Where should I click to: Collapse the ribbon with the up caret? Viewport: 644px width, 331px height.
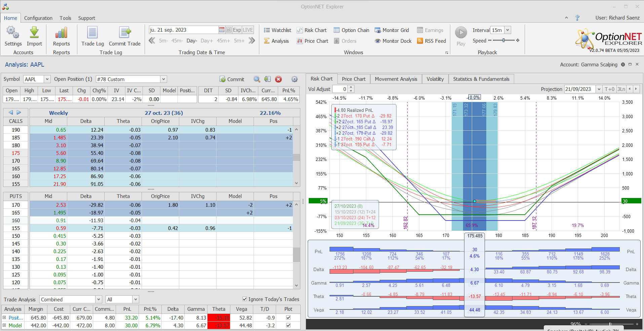point(566,18)
